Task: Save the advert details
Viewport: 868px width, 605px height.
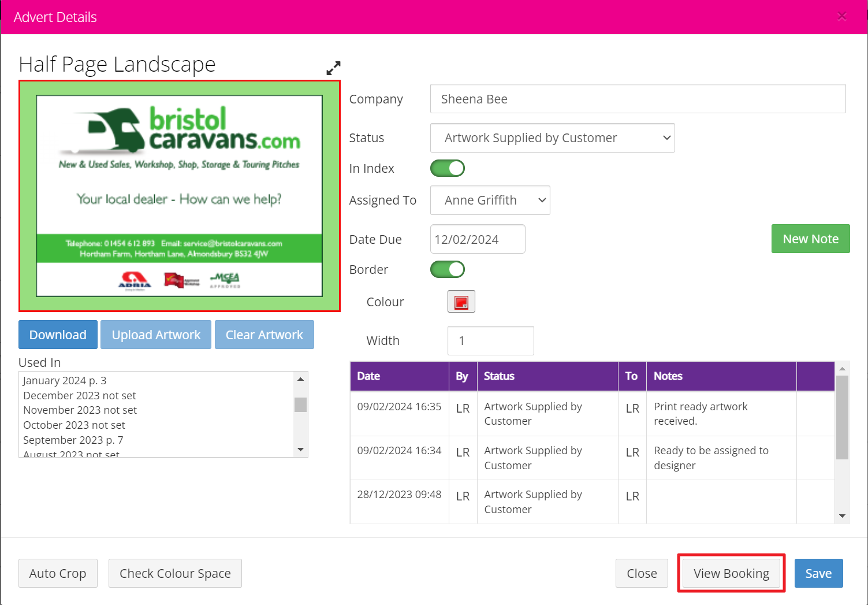Action: (x=818, y=573)
